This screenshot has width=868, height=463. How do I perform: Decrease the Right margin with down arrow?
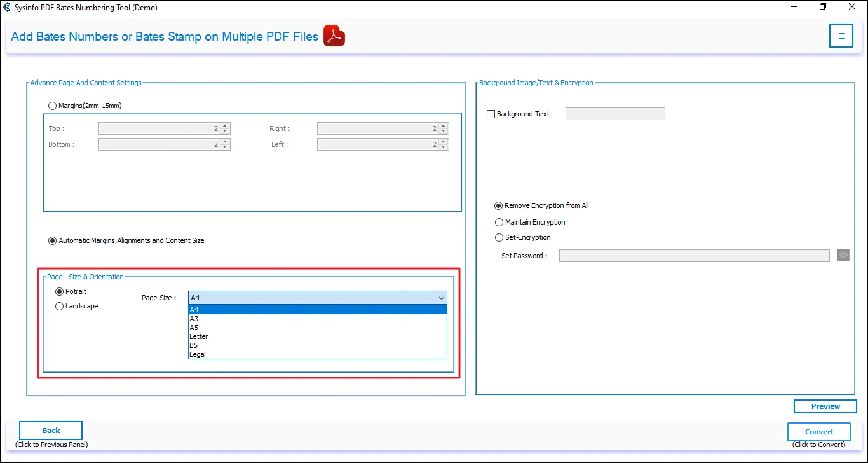[444, 131]
